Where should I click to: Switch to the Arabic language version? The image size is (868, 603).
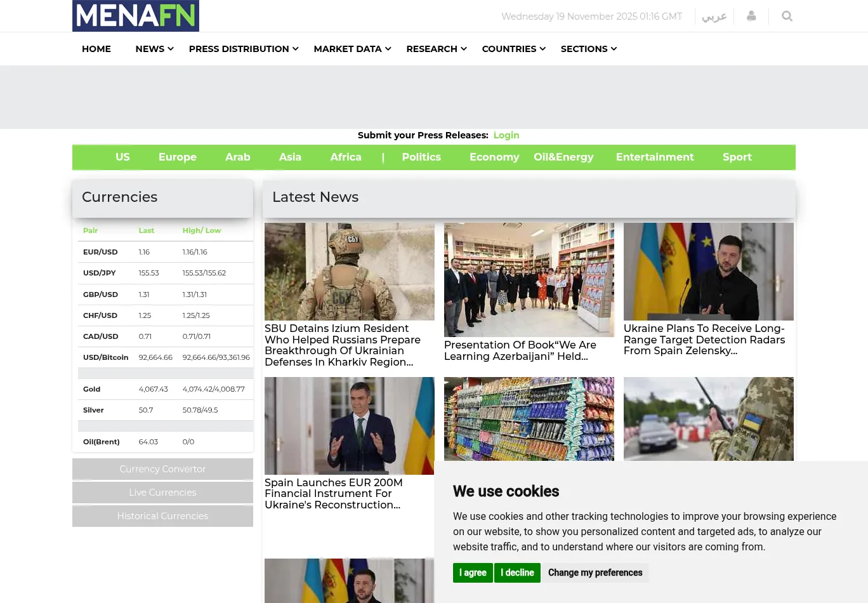714,17
